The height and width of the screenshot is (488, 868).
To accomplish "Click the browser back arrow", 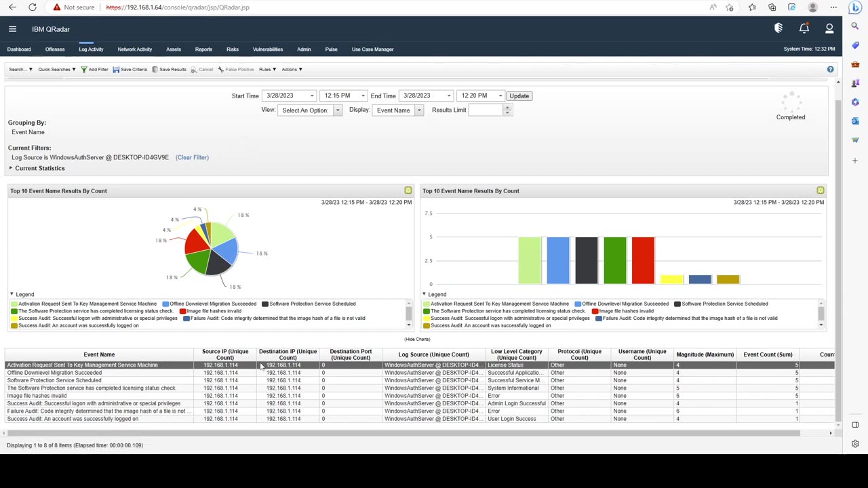I will (x=12, y=7).
